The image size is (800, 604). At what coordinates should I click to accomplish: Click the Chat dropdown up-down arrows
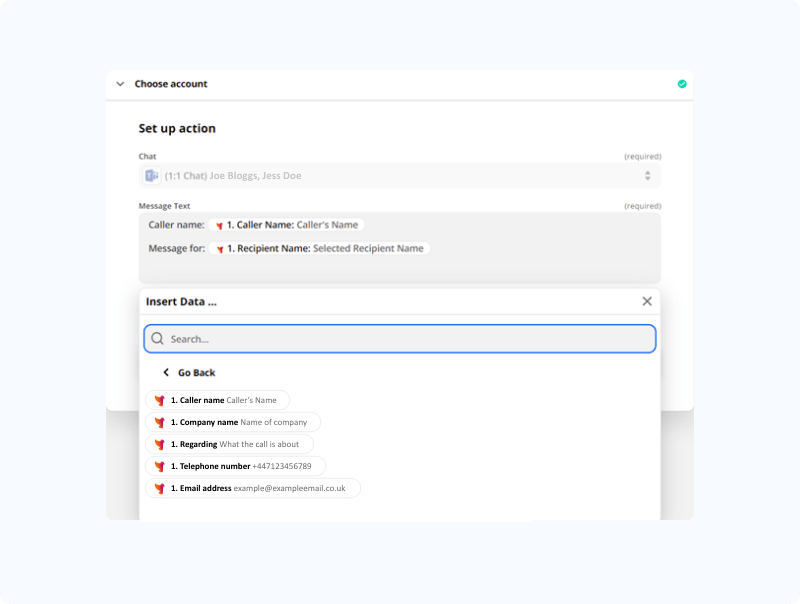tap(647, 175)
